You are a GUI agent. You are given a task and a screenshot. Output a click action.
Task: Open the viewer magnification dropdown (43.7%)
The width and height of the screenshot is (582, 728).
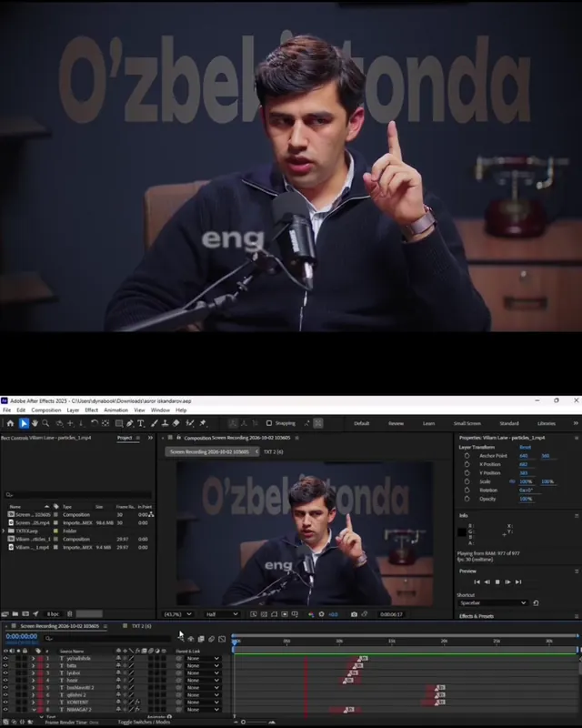point(177,614)
